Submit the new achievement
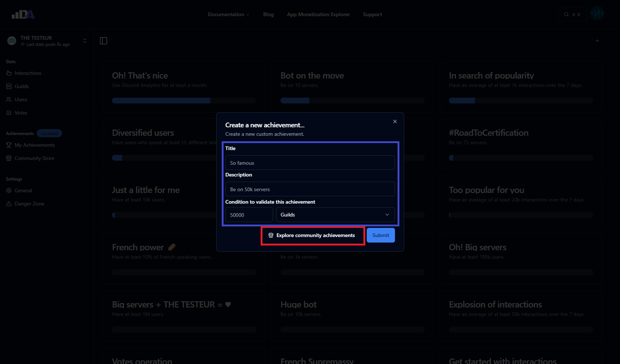Viewport: 620px width, 364px height. [381, 235]
